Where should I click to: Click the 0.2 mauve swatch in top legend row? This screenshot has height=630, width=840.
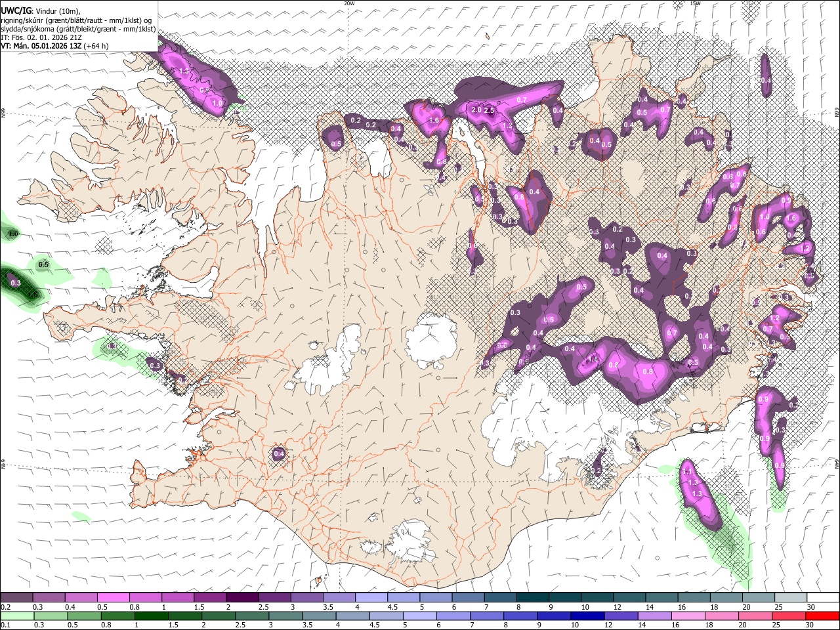(x=16, y=598)
